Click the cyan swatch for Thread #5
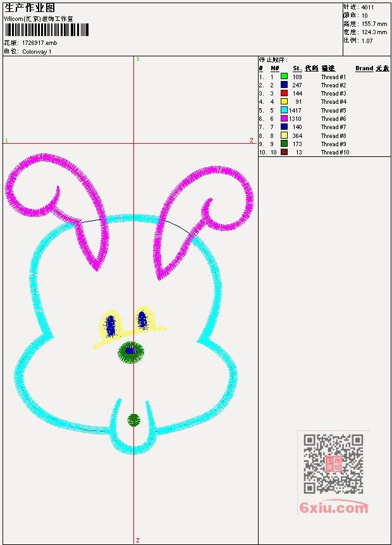392x545 pixels. click(284, 110)
